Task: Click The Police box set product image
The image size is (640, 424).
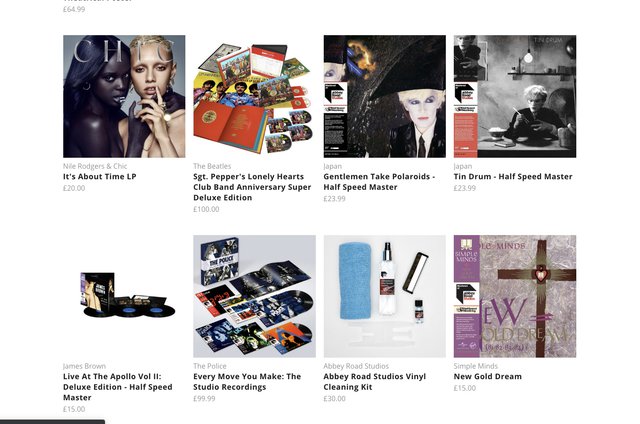Action: (254, 296)
